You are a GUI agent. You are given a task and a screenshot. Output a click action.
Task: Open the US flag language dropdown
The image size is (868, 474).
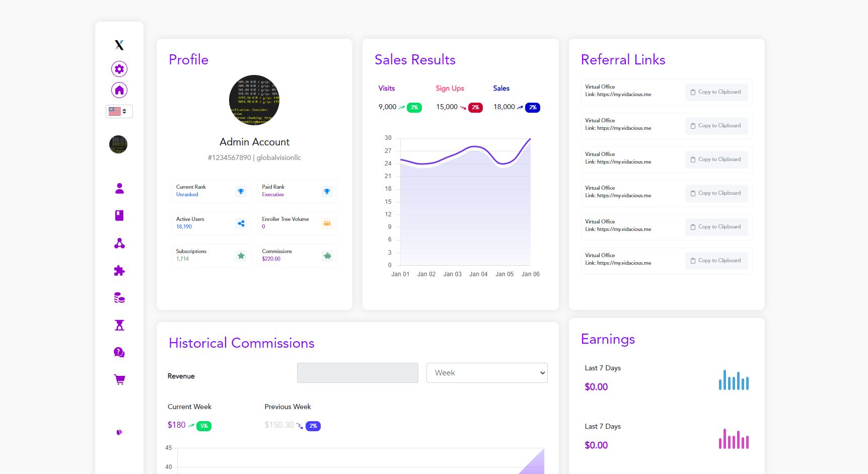(x=119, y=111)
